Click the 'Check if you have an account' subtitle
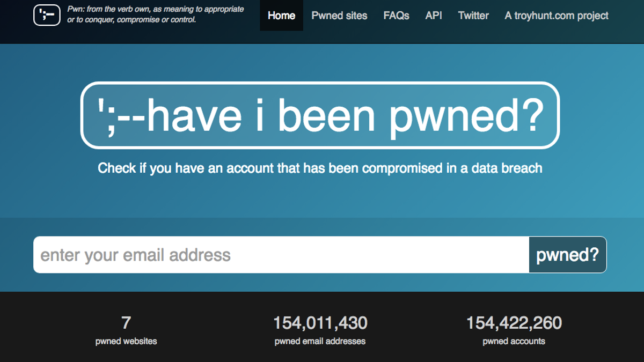This screenshot has height=362, width=644. pyautogui.click(x=320, y=168)
